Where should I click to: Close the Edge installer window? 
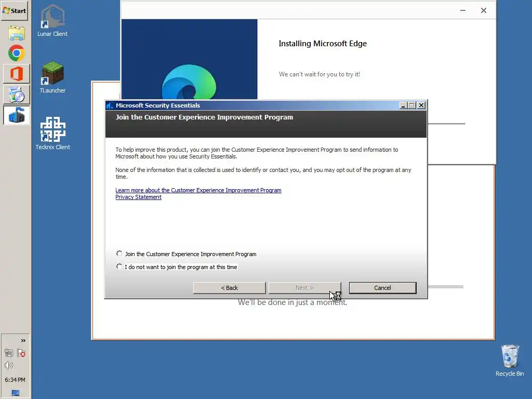pos(484,10)
